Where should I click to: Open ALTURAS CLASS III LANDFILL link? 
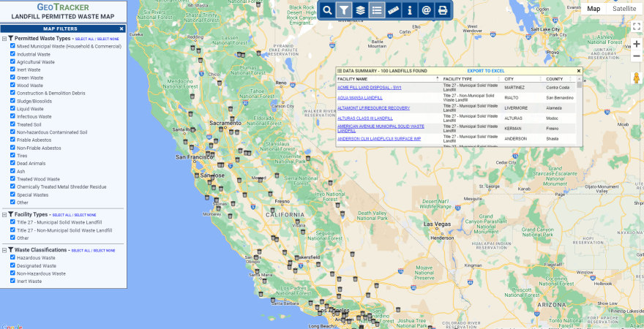[x=364, y=118]
